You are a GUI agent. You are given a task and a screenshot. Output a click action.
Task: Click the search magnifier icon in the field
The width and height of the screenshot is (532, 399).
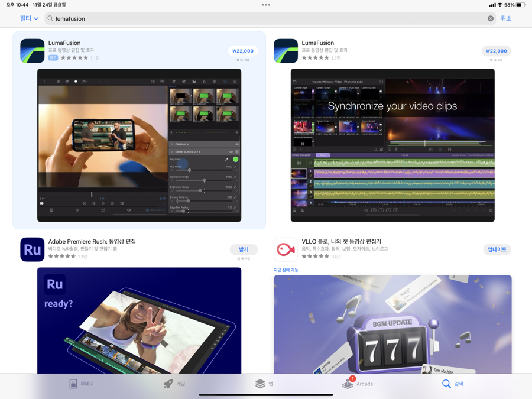tap(50, 18)
